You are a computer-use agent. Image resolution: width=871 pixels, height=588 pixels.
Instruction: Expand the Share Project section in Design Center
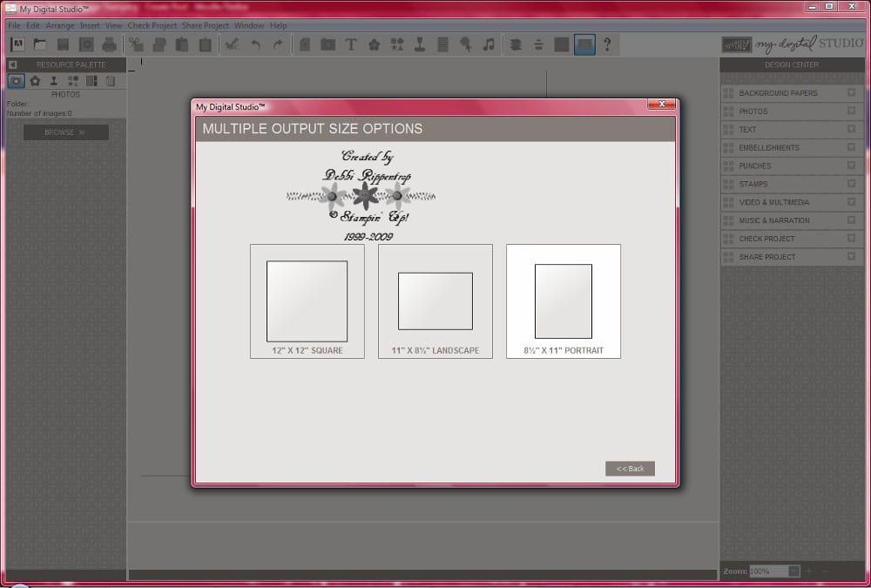tap(851, 257)
